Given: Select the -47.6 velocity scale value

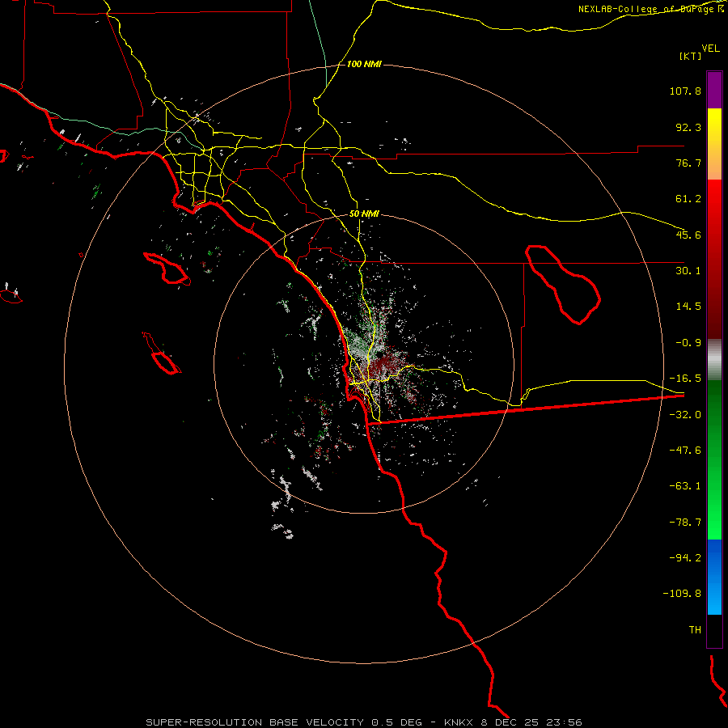Looking at the screenshot, I should pos(685,451).
